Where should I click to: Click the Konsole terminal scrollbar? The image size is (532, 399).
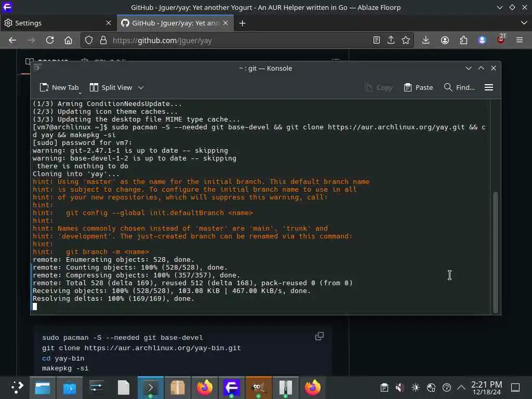click(x=495, y=252)
